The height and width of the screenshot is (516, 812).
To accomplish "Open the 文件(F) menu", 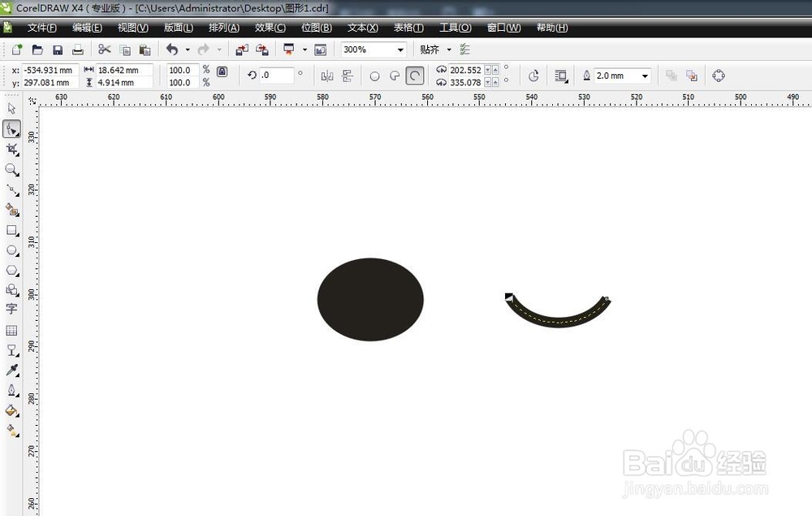I will pos(41,28).
